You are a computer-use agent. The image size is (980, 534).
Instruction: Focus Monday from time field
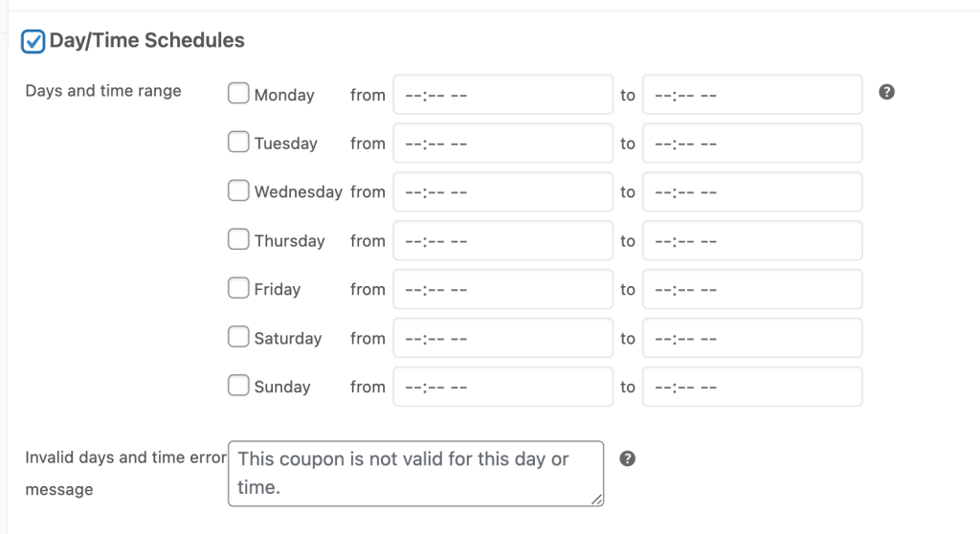(503, 95)
